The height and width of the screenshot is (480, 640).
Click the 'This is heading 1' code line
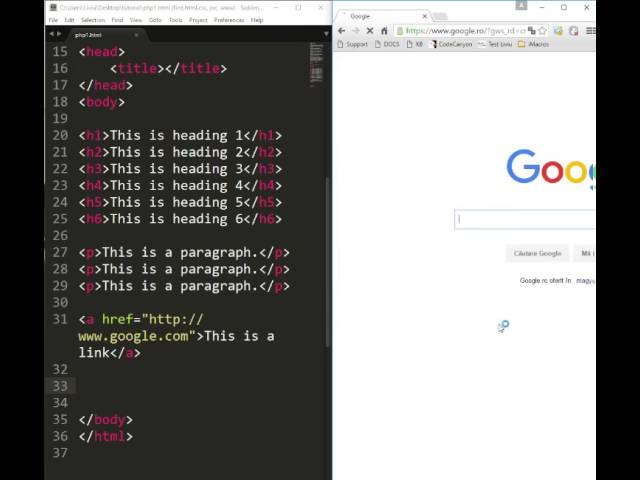pyautogui.click(x=180, y=136)
